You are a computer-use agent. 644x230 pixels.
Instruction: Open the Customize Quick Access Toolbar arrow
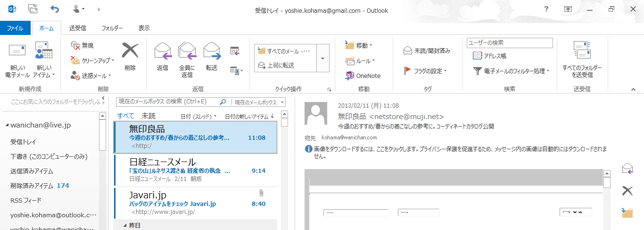(99, 9)
